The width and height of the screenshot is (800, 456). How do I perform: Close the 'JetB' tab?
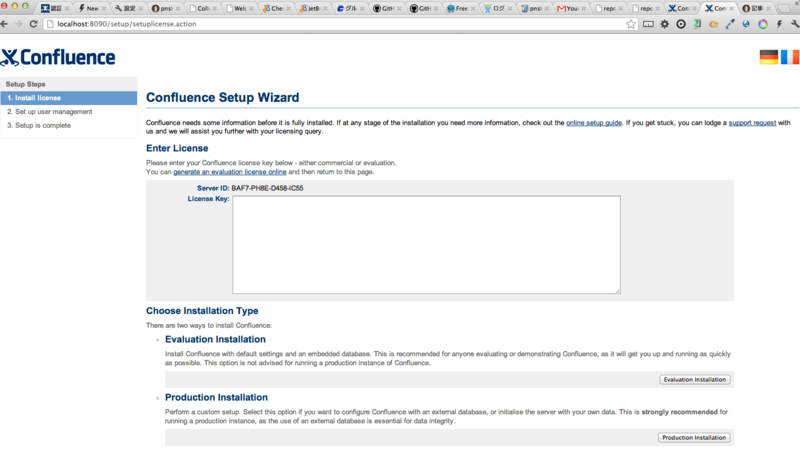point(325,9)
